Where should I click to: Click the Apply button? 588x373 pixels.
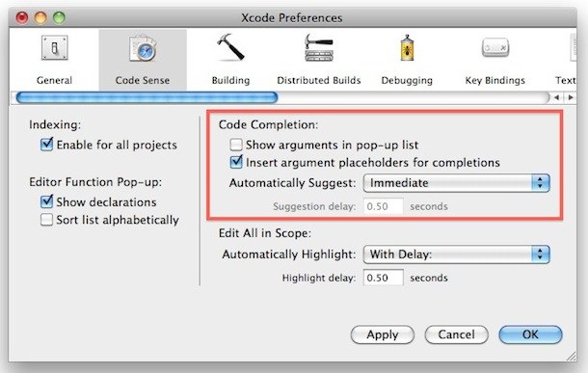point(383,334)
